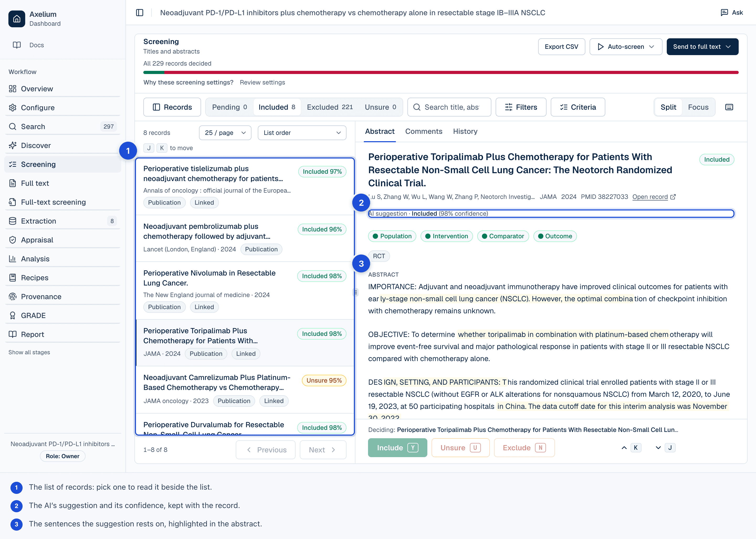This screenshot has height=539, width=756.
Task: Click the Axelium home logo icon
Action: click(17, 19)
